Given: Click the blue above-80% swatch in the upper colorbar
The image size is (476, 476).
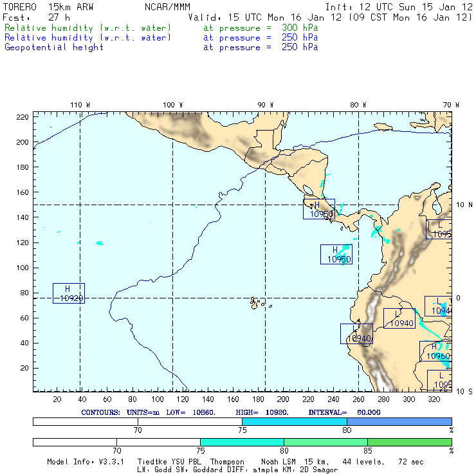Looking at the screenshot, I should (x=399, y=421).
